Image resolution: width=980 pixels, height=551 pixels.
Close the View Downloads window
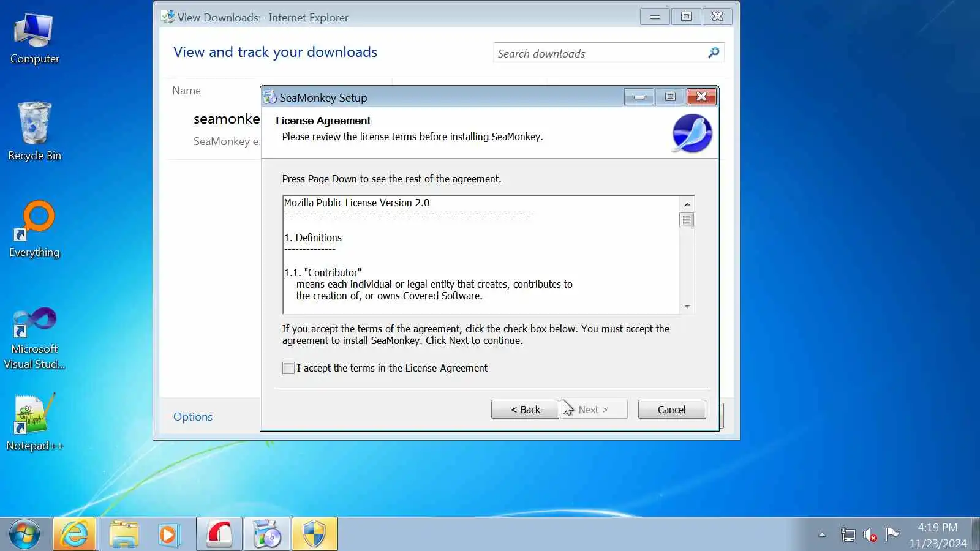[x=717, y=17]
